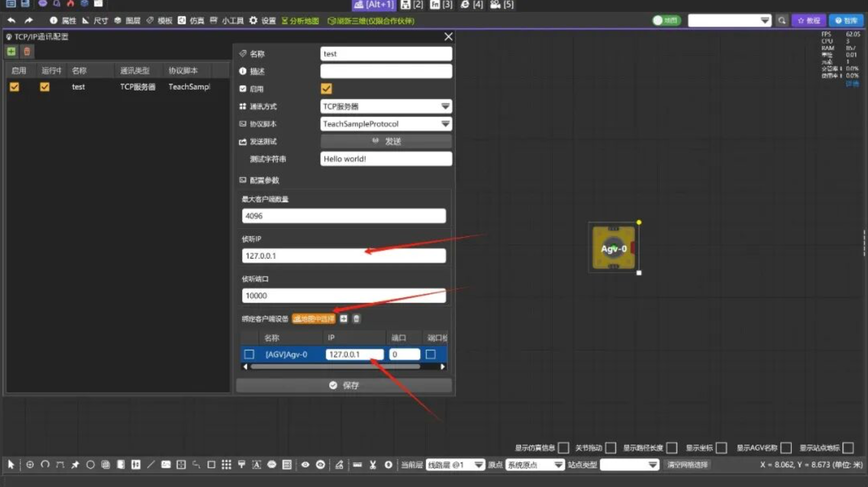Viewport: 868px width, 487px height.
Task: Open the 图层 layers menu
Action: click(x=127, y=21)
